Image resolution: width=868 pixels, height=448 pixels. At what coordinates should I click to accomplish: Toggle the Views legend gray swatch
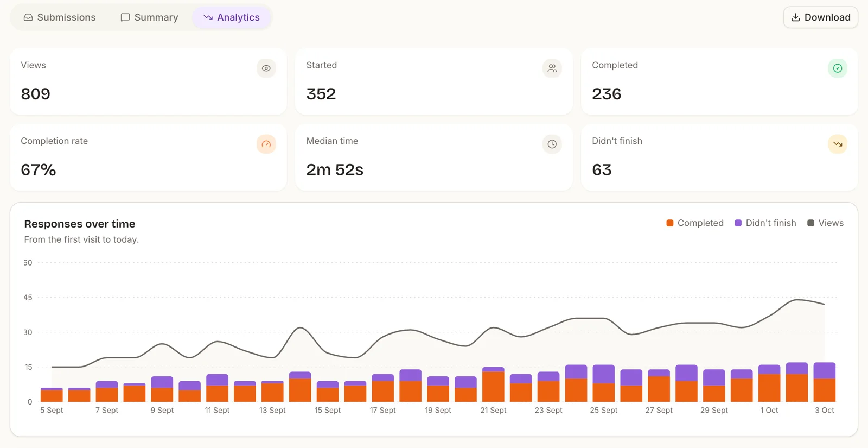click(810, 223)
